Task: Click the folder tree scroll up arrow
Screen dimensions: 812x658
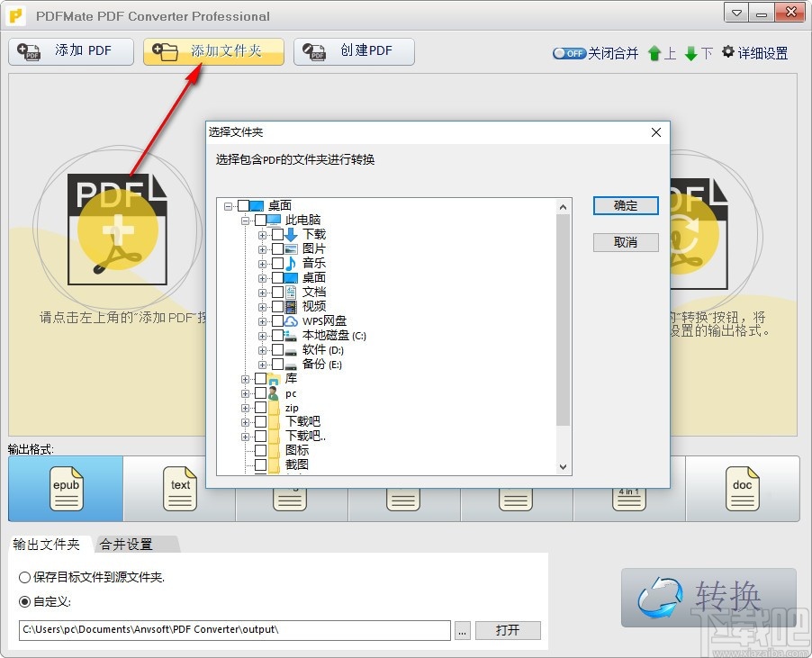Action: 564,207
